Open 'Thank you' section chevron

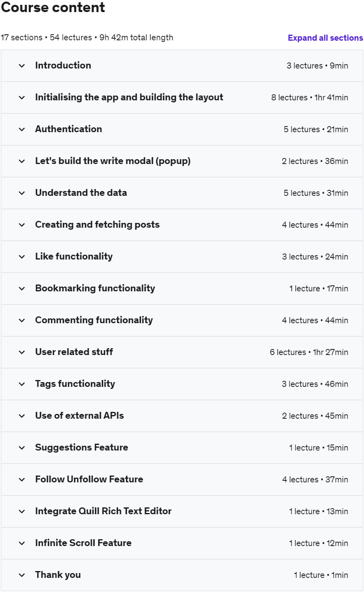(22, 575)
